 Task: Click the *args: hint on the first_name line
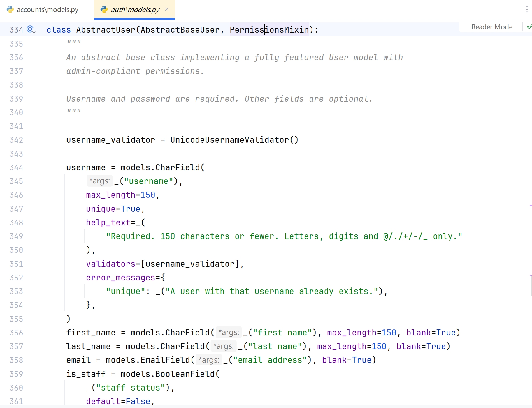pyautogui.click(x=229, y=333)
